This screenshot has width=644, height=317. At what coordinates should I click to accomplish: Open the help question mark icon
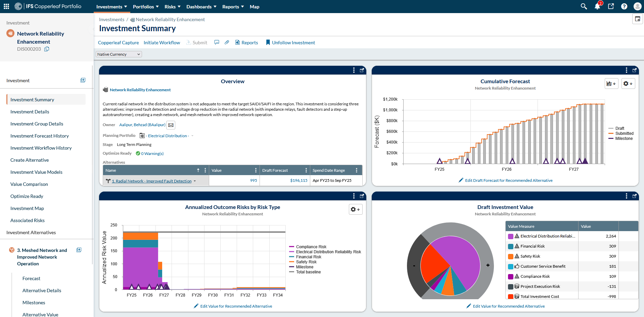coord(624,6)
